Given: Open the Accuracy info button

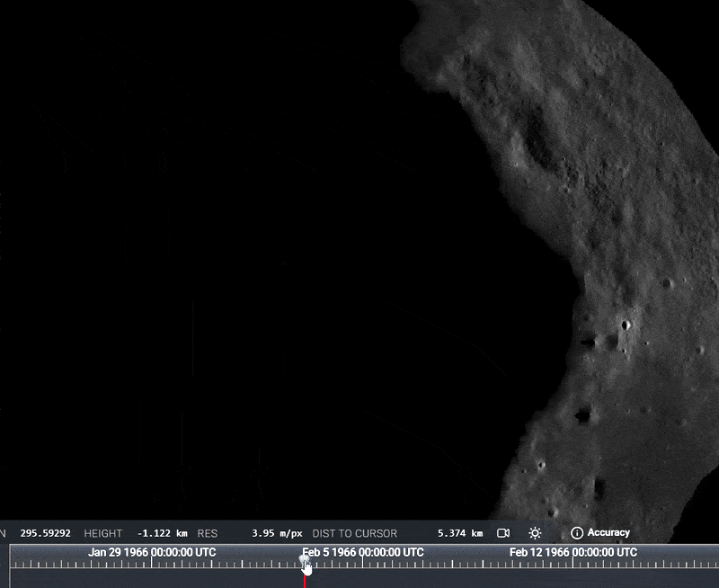Looking at the screenshot, I should [x=600, y=532].
